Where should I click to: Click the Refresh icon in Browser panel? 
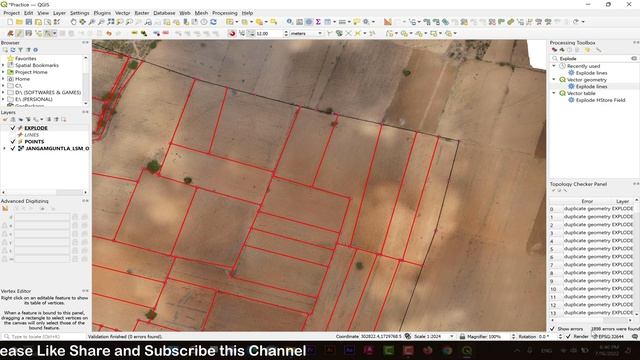(13, 50)
